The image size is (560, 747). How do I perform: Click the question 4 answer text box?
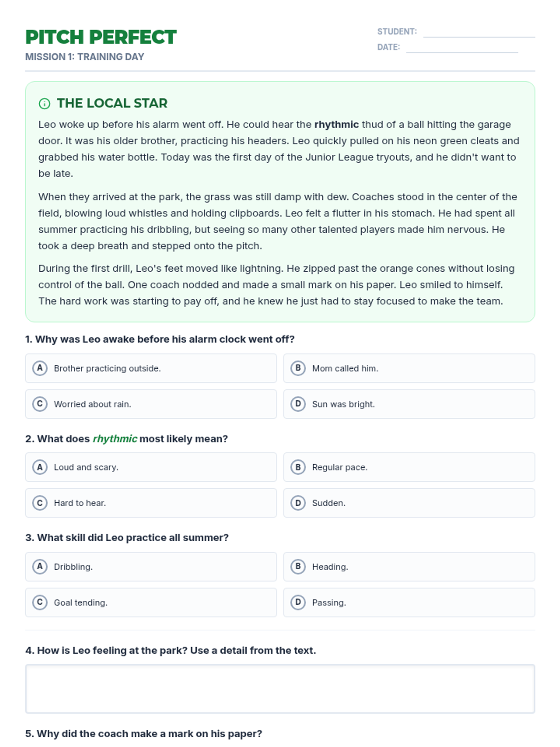coord(280,689)
